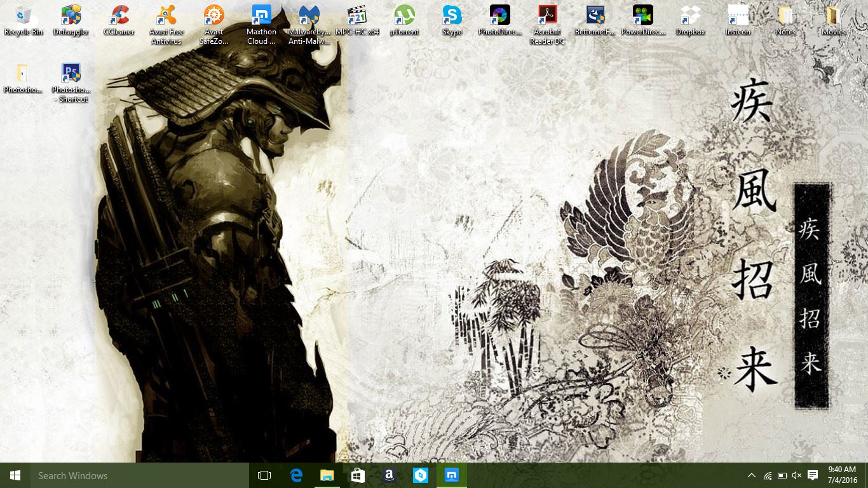Select the PowerDirector desktop shortcut
This screenshot has width=868, height=488.
click(642, 20)
